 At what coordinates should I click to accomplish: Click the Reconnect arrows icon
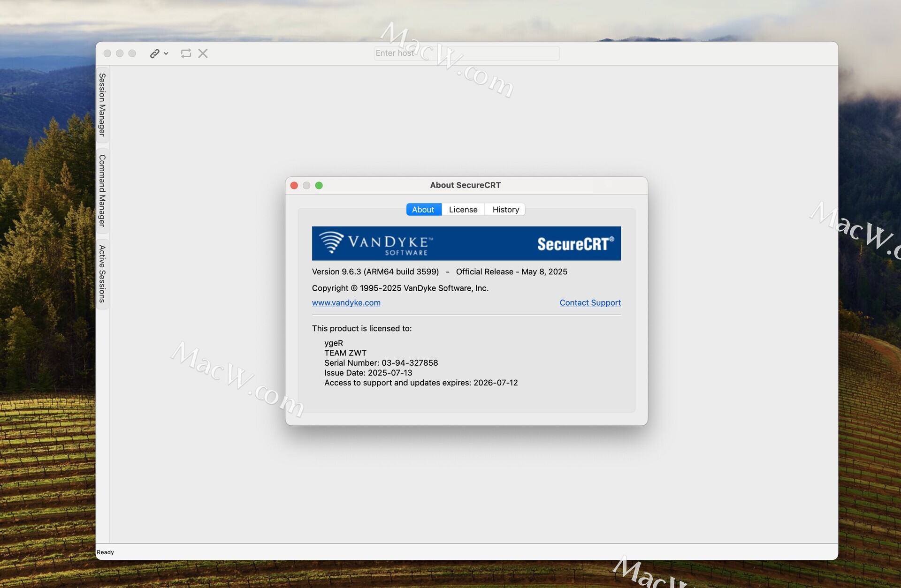[x=186, y=53]
